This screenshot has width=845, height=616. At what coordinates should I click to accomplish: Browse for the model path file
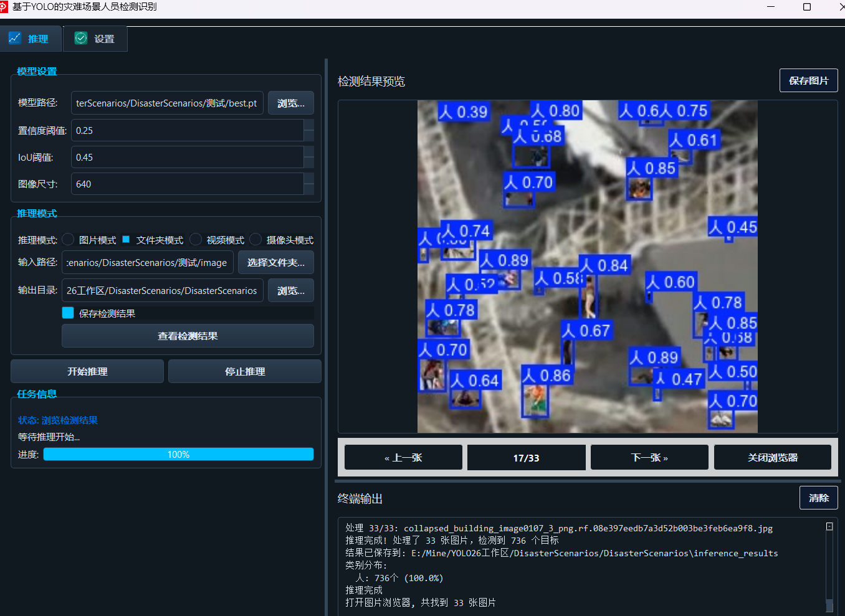[290, 103]
